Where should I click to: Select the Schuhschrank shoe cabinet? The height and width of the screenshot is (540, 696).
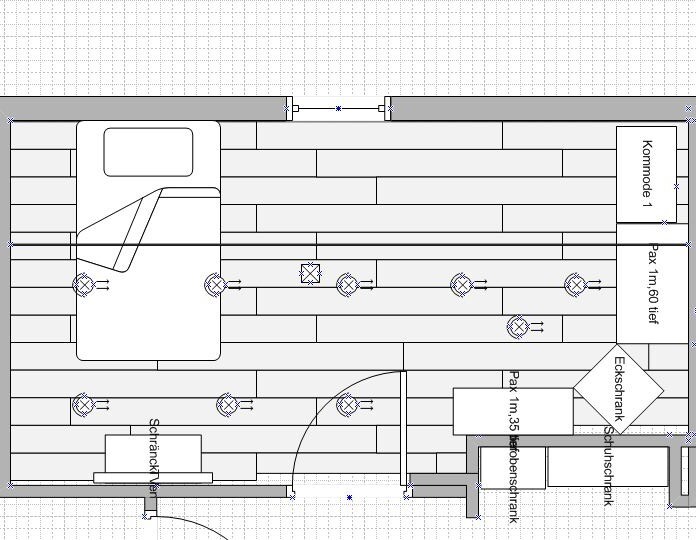click(x=607, y=466)
